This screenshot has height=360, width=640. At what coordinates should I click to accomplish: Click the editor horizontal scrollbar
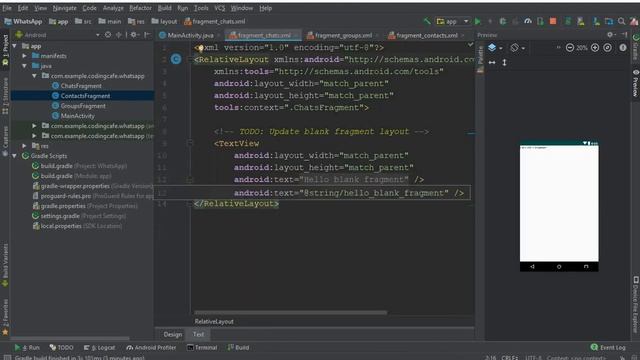(x=291, y=313)
